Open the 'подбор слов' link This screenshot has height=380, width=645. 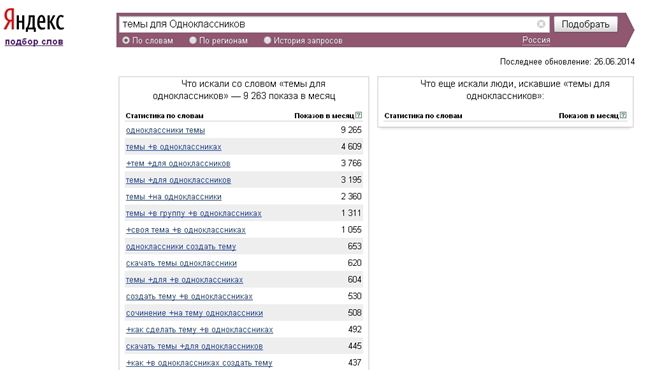(34, 42)
